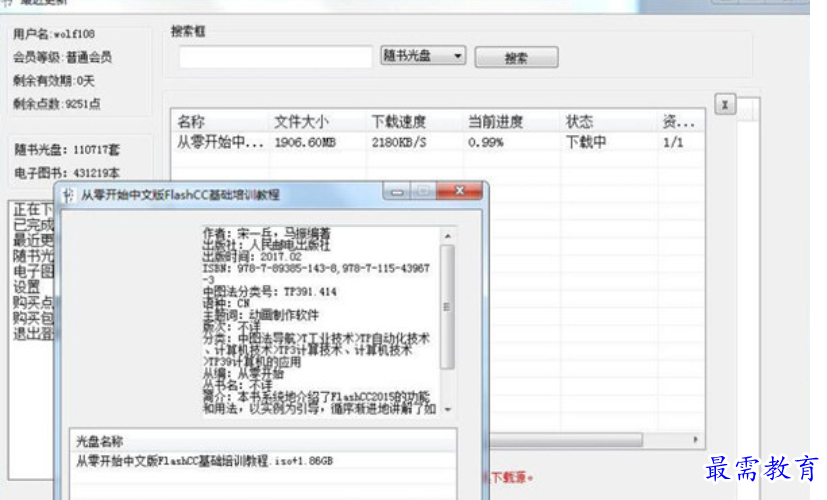Select 电子图... item in the left sidebar list

coord(33,272)
